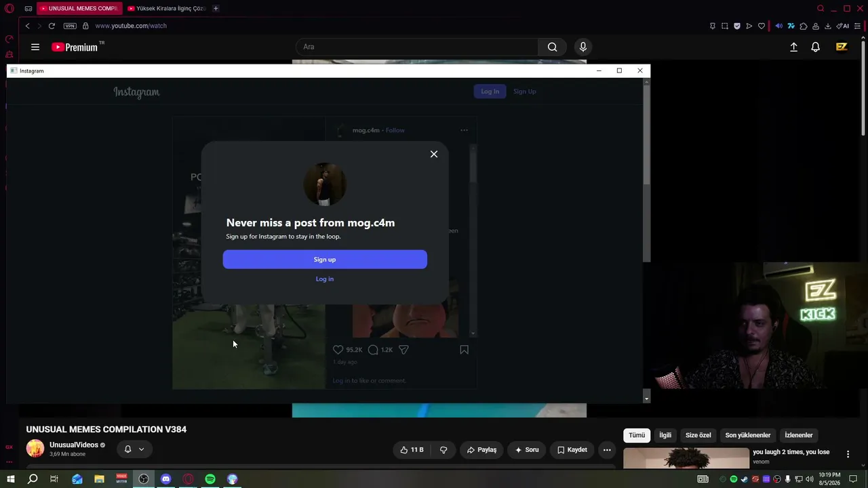Viewport: 868px width, 488px height.
Task: Open the Opera ad blocker shield
Action: click(x=737, y=26)
